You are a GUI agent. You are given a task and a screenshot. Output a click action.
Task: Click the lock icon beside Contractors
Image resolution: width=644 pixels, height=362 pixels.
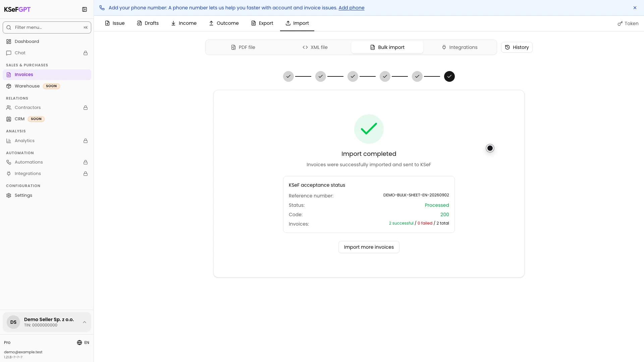[x=86, y=108]
